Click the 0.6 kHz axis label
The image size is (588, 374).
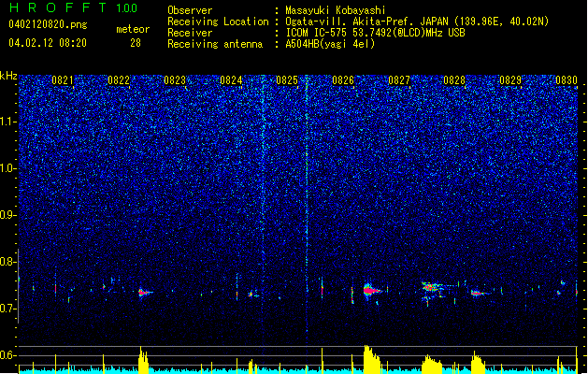tap(8, 355)
